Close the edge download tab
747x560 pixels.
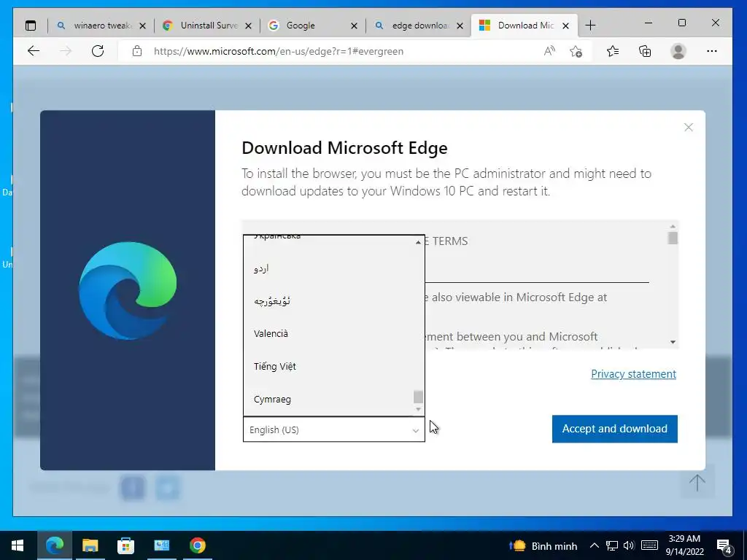460,26
